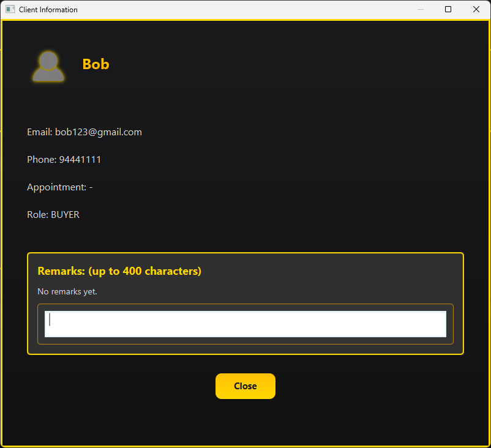491x448 pixels.
Task: Click the "Client Information" window title text
Action: (48, 10)
